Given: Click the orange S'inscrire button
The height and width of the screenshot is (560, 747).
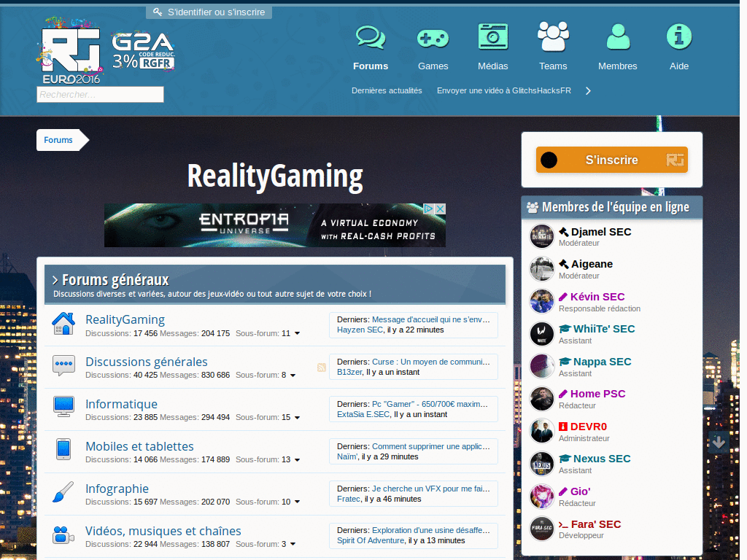Looking at the screenshot, I should click(x=612, y=160).
